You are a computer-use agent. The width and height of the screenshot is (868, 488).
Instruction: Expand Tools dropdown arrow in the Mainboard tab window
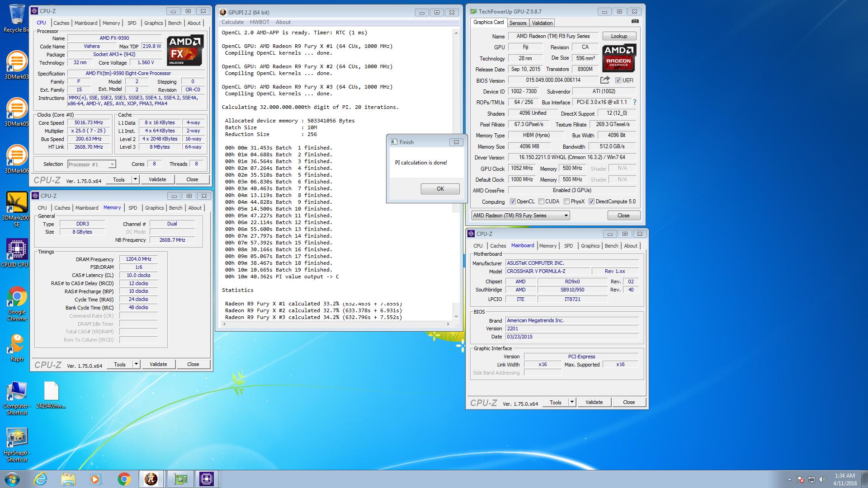coord(572,402)
